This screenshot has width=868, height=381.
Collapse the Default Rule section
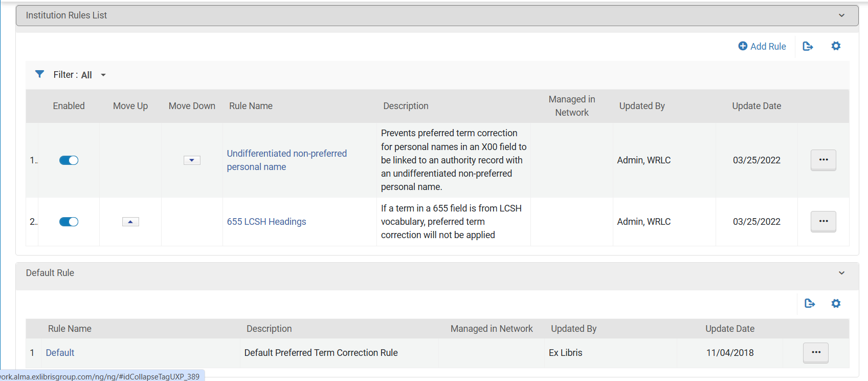click(x=841, y=273)
